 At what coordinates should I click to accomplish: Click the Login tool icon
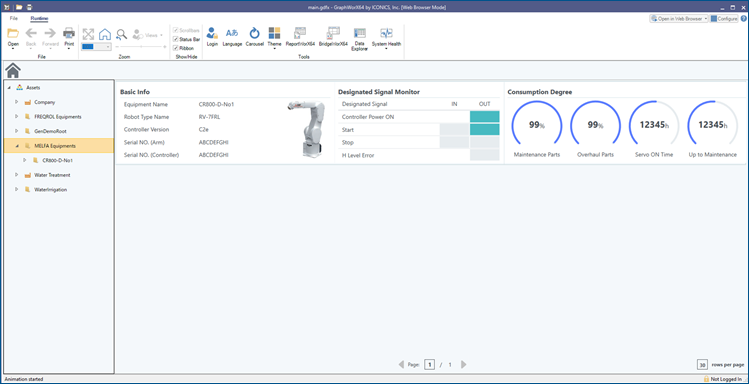point(212,33)
